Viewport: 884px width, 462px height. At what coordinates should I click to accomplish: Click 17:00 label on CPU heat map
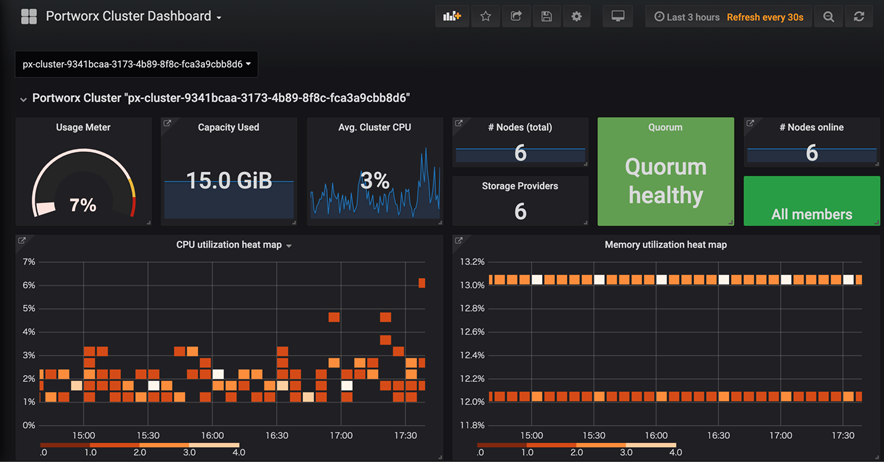341,435
